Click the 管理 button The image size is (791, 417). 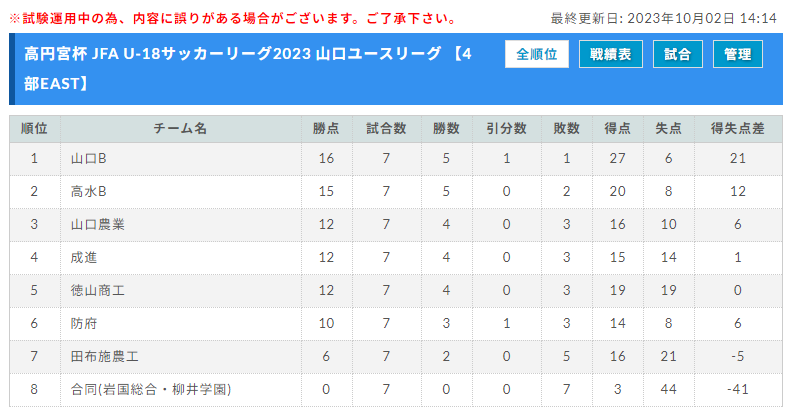pyautogui.click(x=738, y=54)
